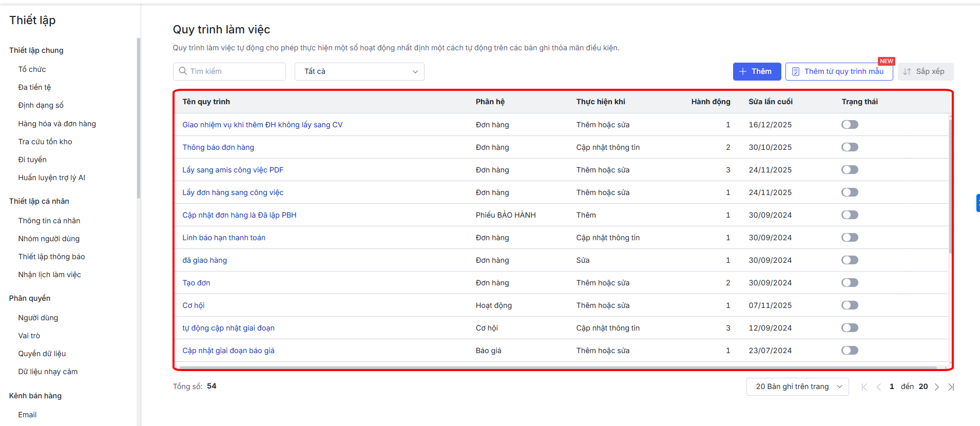980x426 pixels.
Task: Go to the last page arrow
Action: [x=951, y=387]
